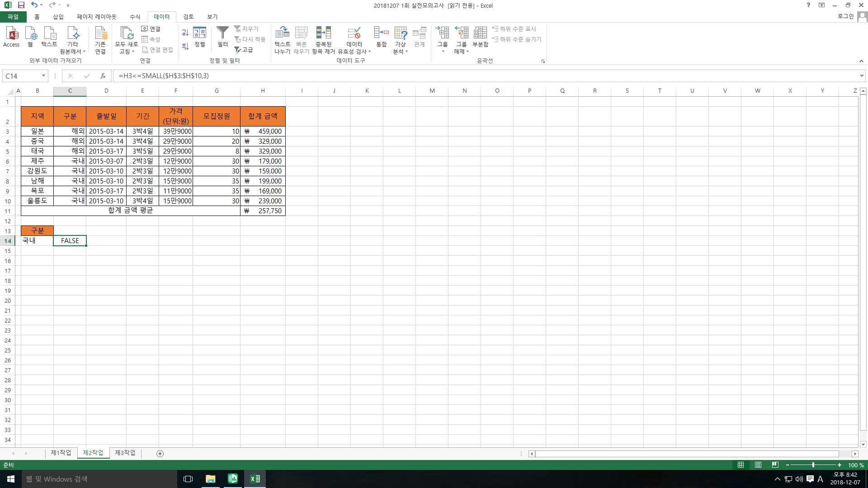Open the 수식 (Formulas) ribbon tab

coord(135,17)
